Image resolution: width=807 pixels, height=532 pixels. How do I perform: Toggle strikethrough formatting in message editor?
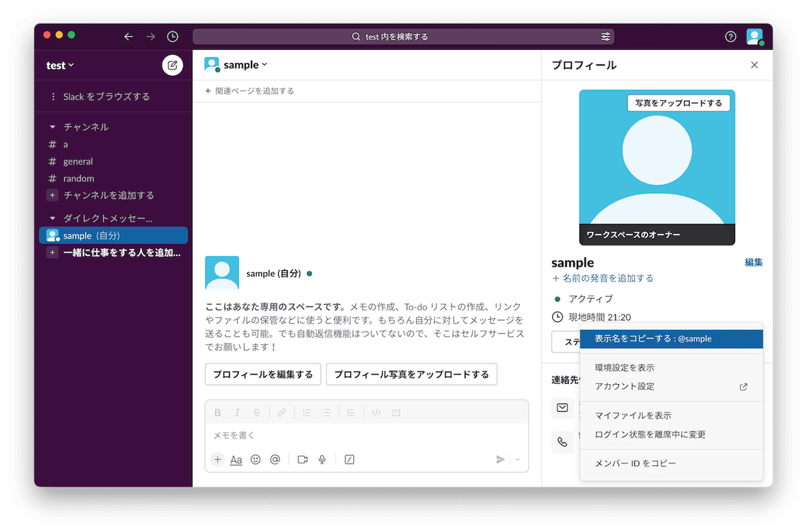(x=257, y=413)
